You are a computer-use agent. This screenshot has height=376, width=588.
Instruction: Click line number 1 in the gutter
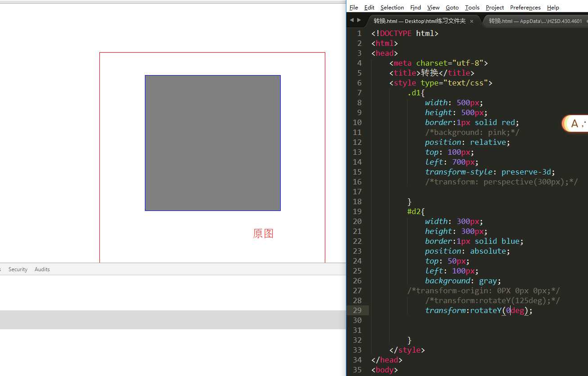pyautogui.click(x=359, y=33)
